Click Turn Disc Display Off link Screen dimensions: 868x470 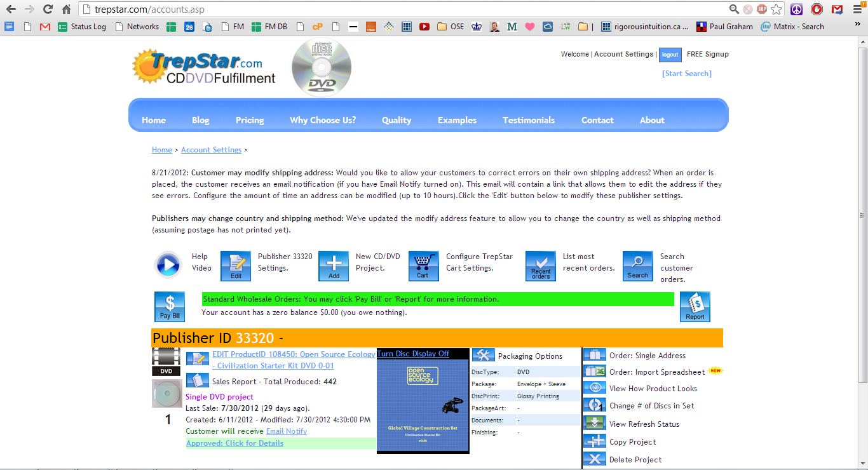coord(413,354)
